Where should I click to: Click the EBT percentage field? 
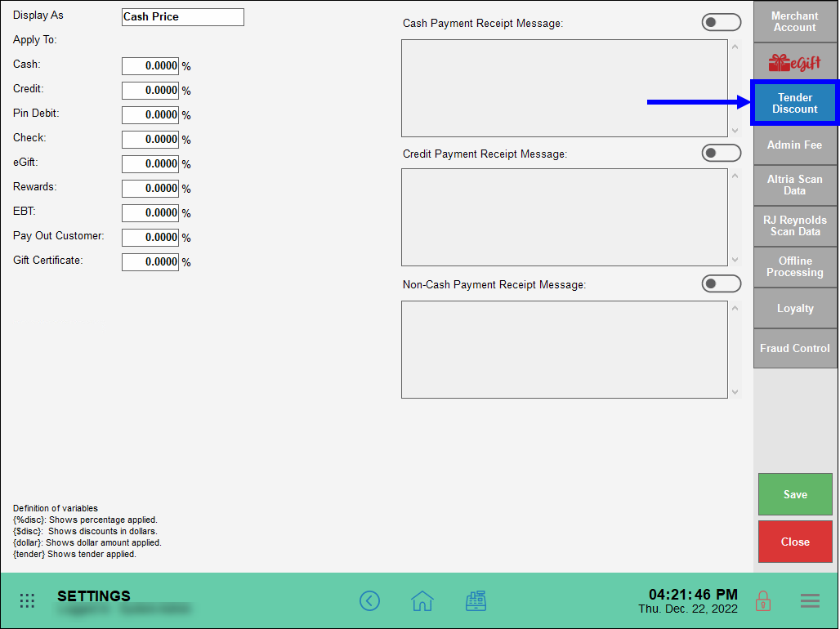click(150, 212)
